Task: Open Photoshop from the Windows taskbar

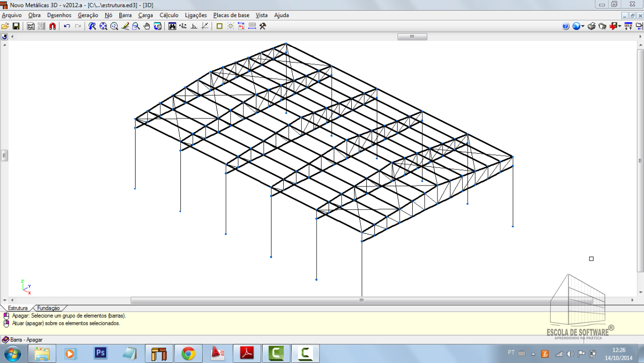Action: point(101,353)
